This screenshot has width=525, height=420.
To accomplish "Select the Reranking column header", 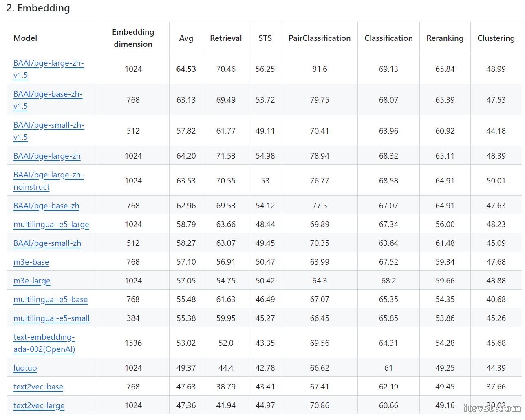I will [x=445, y=38].
